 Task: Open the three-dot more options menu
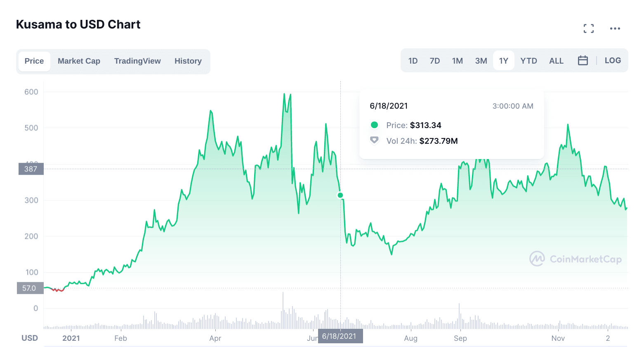[615, 29]
